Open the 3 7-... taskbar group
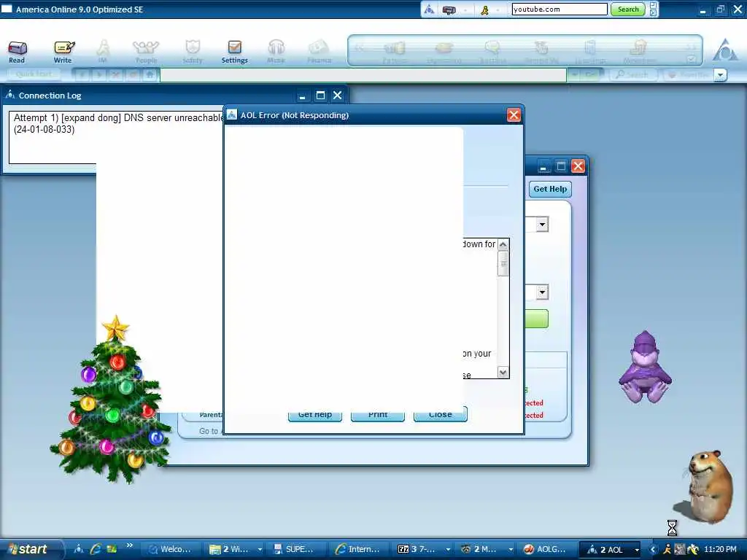 pos(424,549)
